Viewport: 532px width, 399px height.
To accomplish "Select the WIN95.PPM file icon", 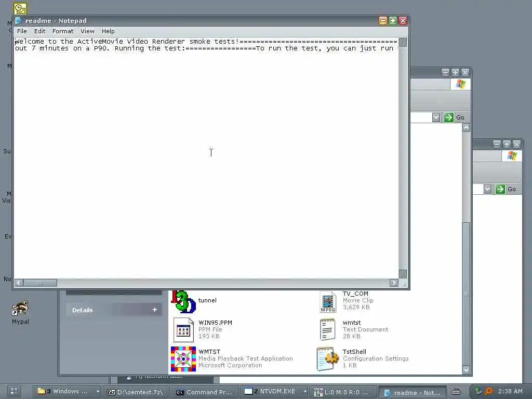I will tap(183, 329).
